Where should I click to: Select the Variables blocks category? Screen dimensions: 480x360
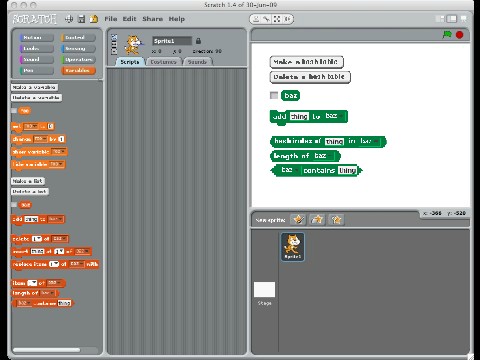tap(78, 71)
